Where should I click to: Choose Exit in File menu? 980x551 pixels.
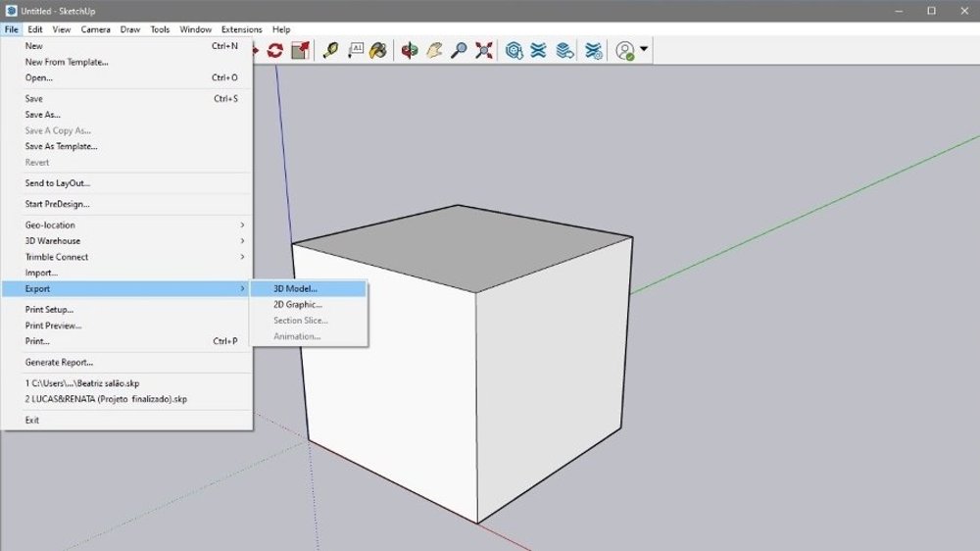pos(126,421)
